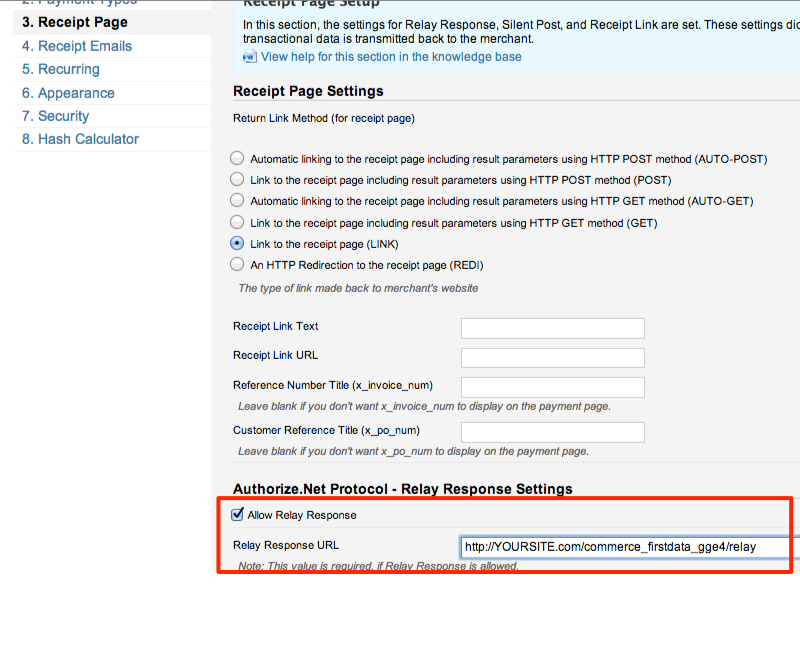This screenshot has width=800, height=654.
Task: Select HTTP POST method (POST) radio option
Action: pos(237,179)
